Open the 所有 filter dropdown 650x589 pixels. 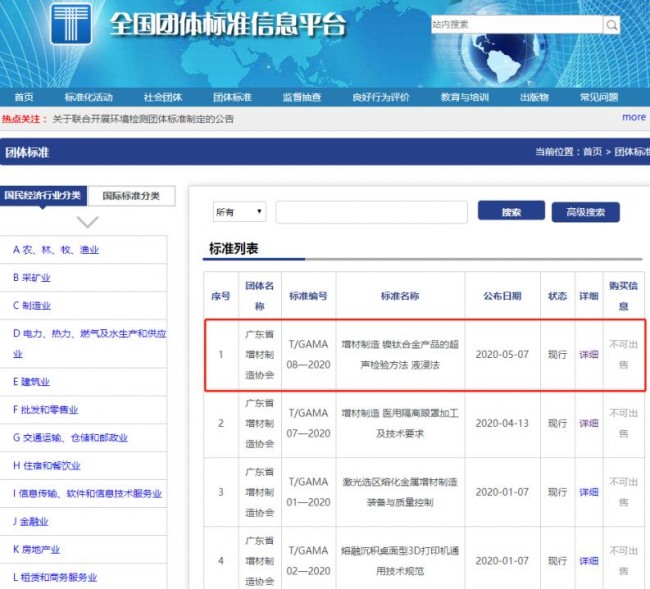(x=239, y=212)
